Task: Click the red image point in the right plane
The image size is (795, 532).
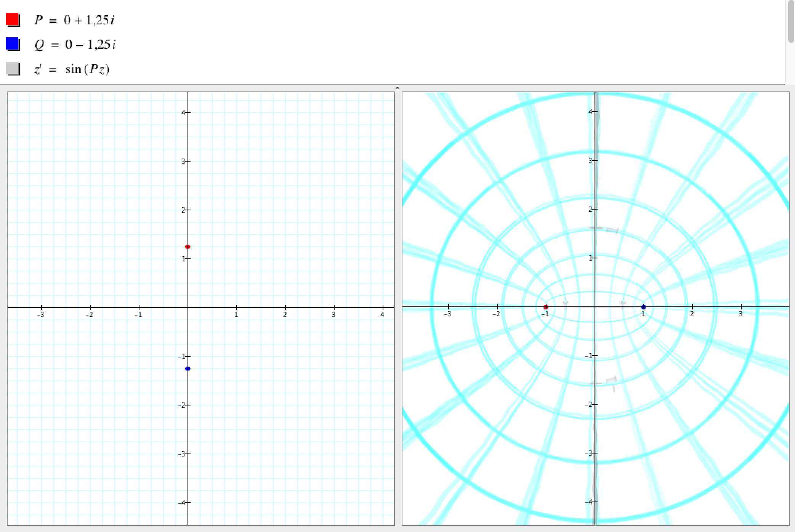Action: pyautogui.click(x=546, y=307)
